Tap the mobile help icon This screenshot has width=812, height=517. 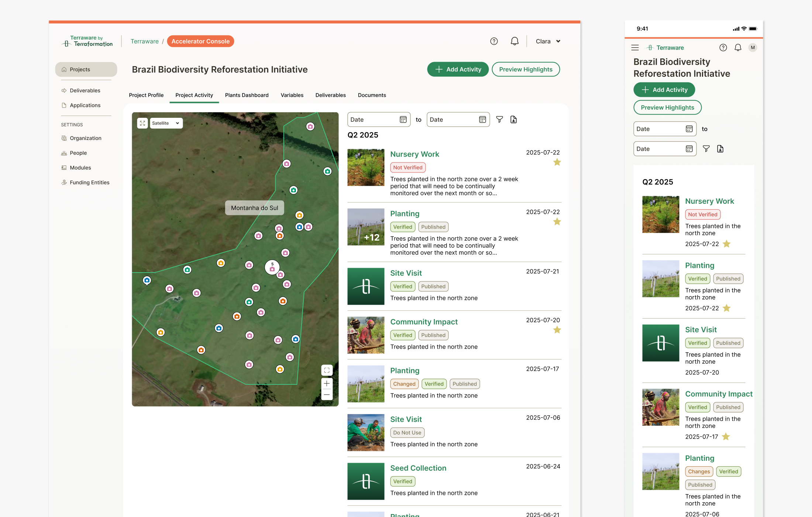[723, 48]
